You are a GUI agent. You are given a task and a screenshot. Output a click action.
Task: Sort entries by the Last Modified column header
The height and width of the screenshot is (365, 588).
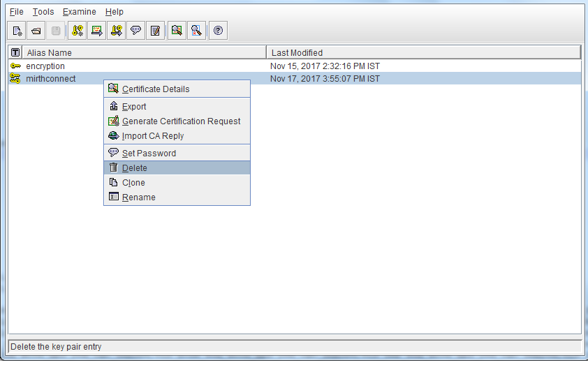tap(424, 52)
